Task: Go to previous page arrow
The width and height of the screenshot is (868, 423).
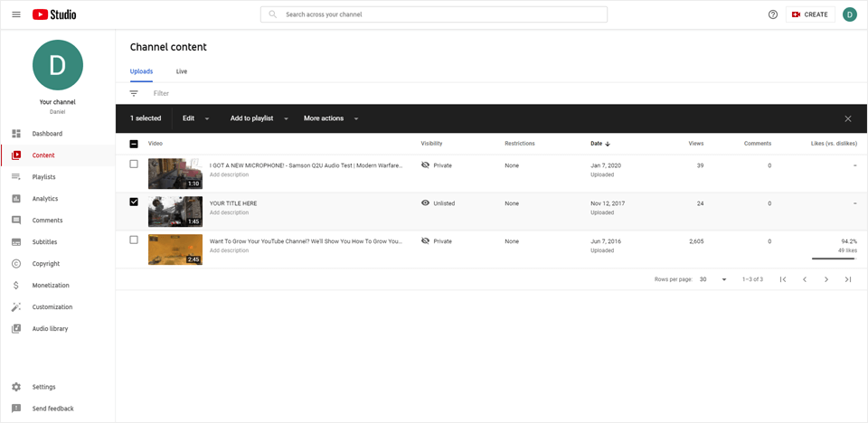Action: tap(805, 279)
